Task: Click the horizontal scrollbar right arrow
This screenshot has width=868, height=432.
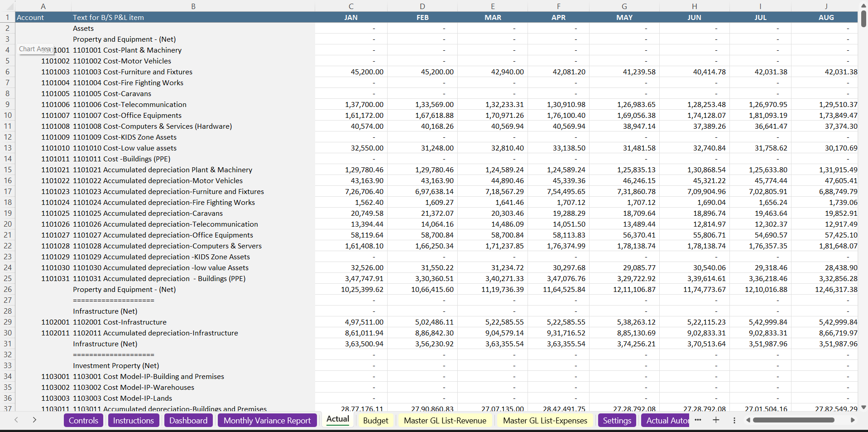Action: click(x=853, y=420)
